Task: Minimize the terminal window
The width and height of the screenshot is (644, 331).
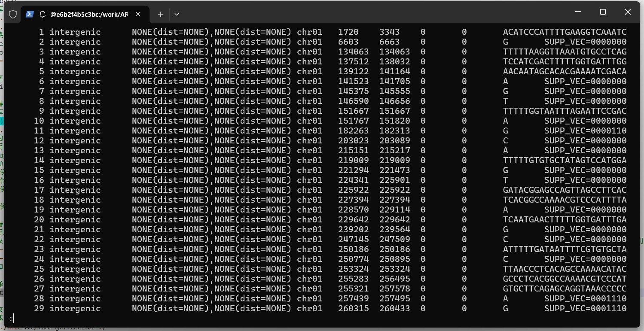Action: (578, 12)
